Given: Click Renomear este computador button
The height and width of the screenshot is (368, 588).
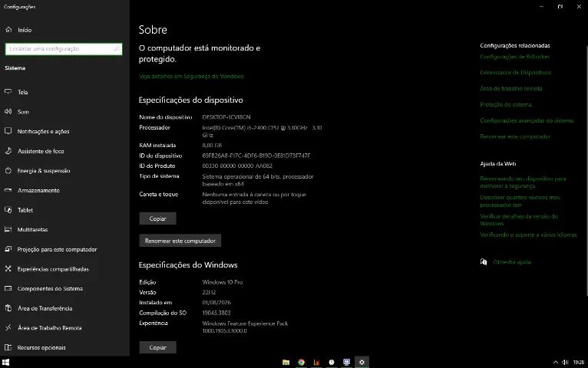Looking at the screenshot, I should 180,241.
